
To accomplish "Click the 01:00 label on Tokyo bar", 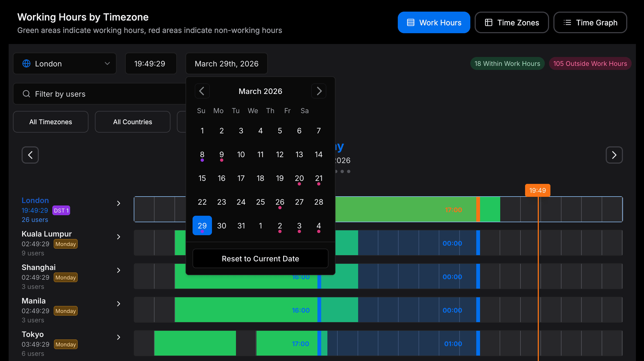I will tap(453, 344).
